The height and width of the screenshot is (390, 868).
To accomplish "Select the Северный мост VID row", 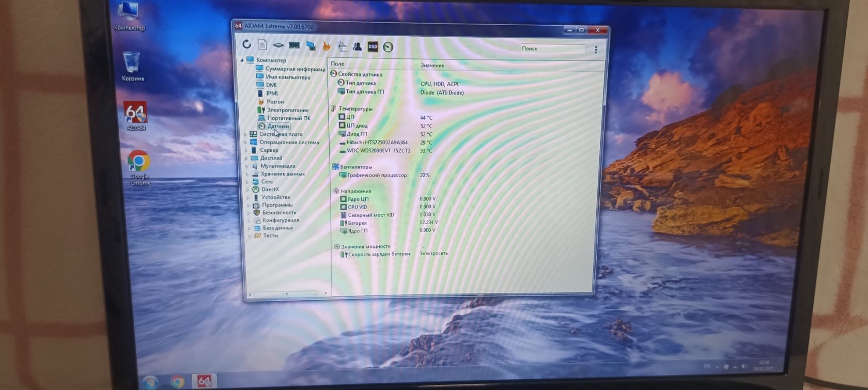I will [388, 215].
